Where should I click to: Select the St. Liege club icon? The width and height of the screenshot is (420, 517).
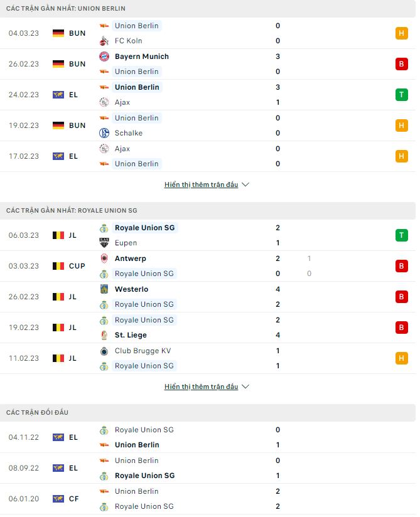click(104, 335)
